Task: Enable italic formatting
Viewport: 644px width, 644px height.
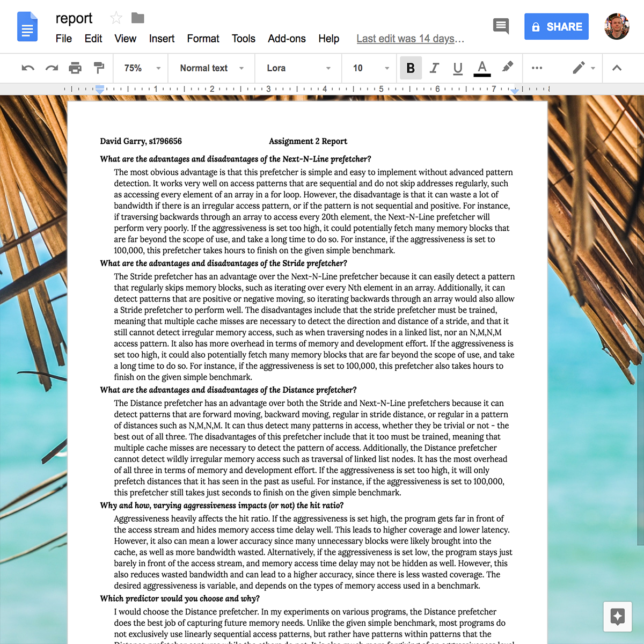Action: (434, 68)
